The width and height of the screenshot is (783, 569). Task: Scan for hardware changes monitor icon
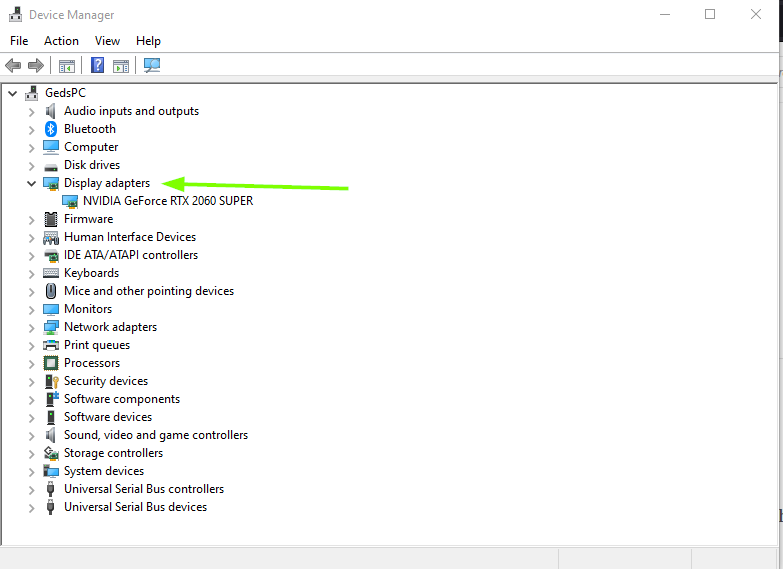tap(152, 65)
